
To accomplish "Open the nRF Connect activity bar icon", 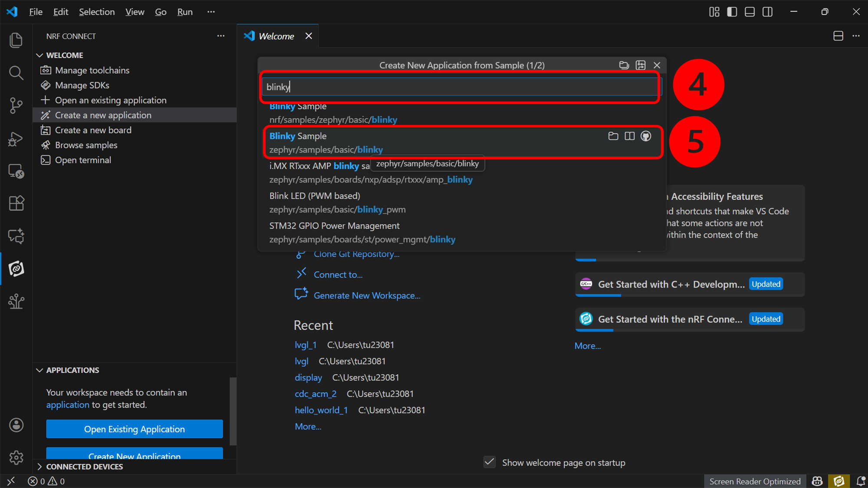I will point(16,269).
